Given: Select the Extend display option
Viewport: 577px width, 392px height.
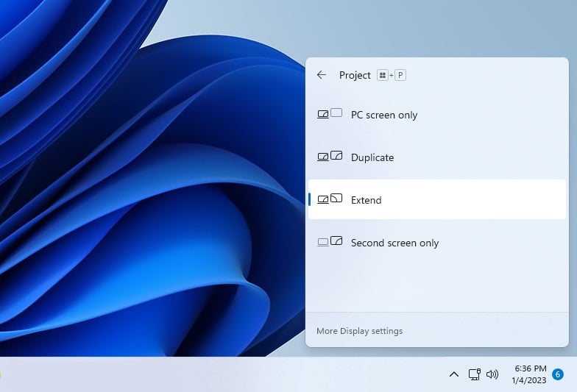Looking at the screenshot, I should pos(437,200).
